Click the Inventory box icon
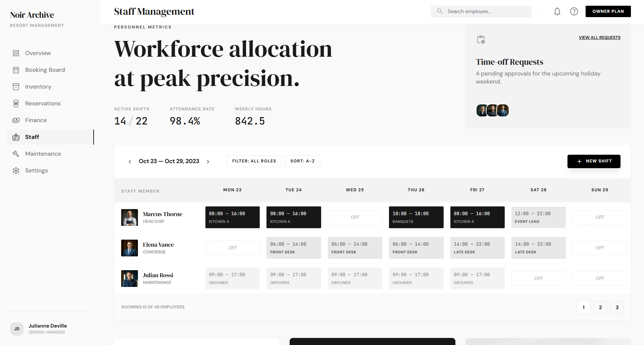Image resolution: width=644 pixels, height=345 pixels. [16, 87]
